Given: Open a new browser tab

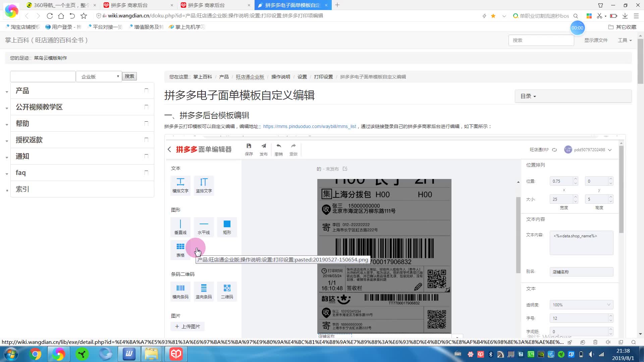Looking at the screenshot, I should [337, 5].
